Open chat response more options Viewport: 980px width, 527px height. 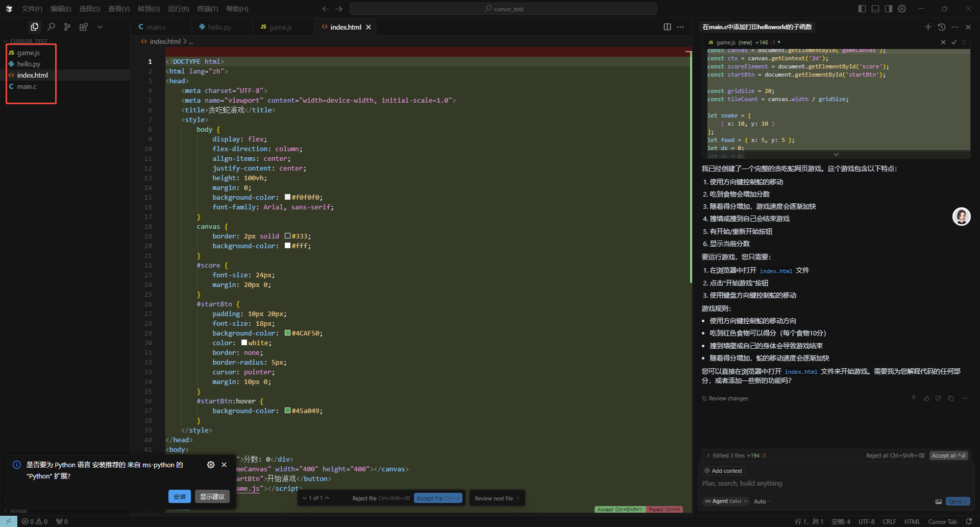tap(965, 398)
